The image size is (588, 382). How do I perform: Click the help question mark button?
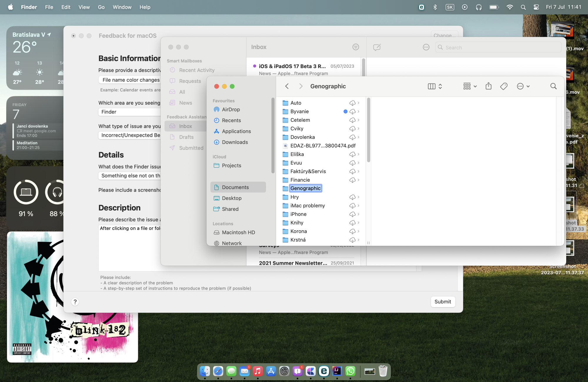click(75, 302)
